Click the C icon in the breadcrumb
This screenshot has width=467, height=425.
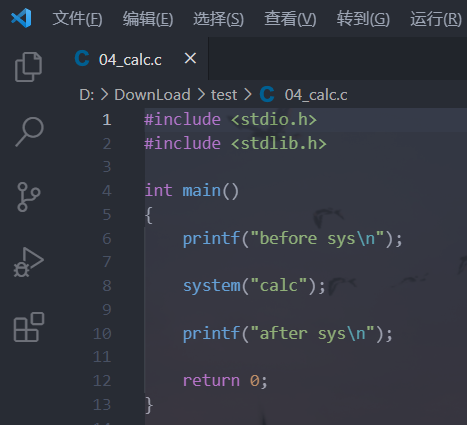[267, 94]
